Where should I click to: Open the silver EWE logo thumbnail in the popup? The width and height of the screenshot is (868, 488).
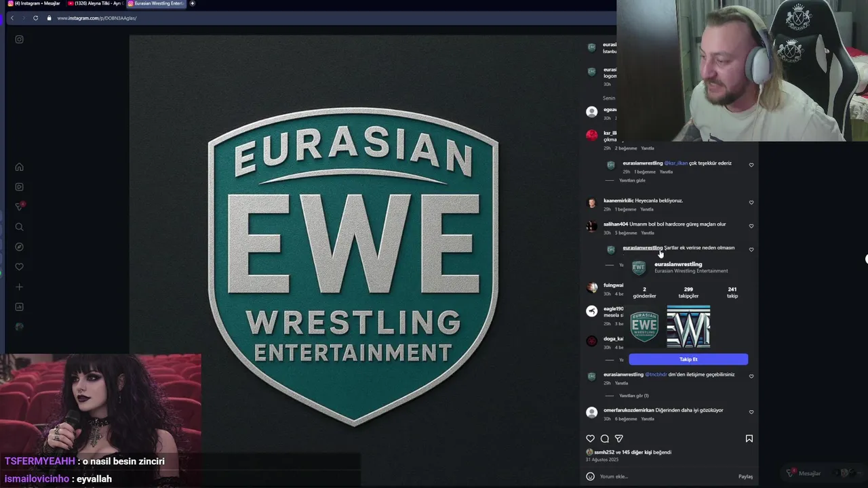click(x=688, y=327)
